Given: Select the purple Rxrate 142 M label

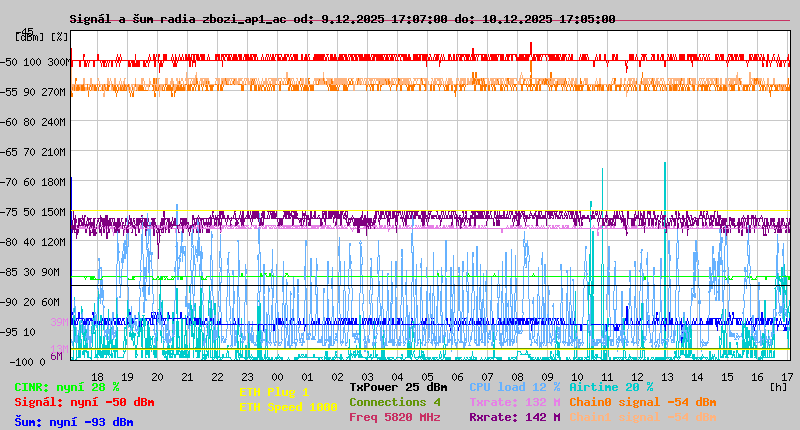Looking at the screenshot, I should pyautogui.click(x=514, y=417).
